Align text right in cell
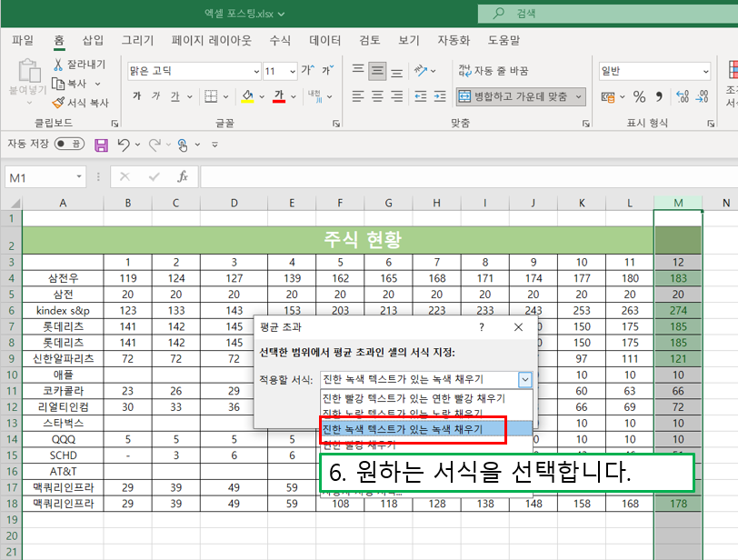 (397, 96)
